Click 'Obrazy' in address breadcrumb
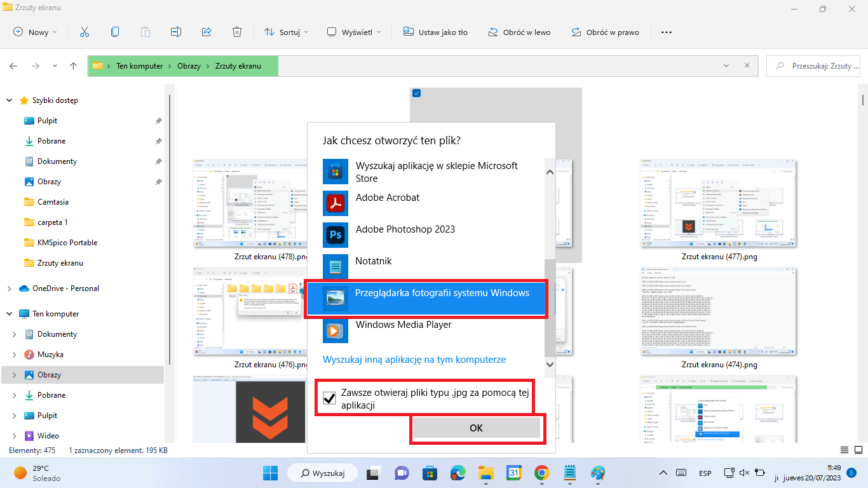The width and height of the screenshot is (868, 488). click(189, 66)
